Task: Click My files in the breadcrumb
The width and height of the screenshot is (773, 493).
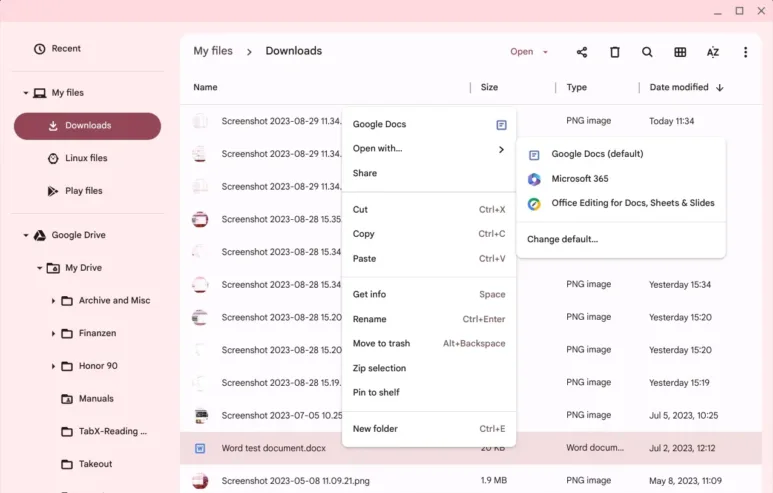Action: click(x=213, y=51)
